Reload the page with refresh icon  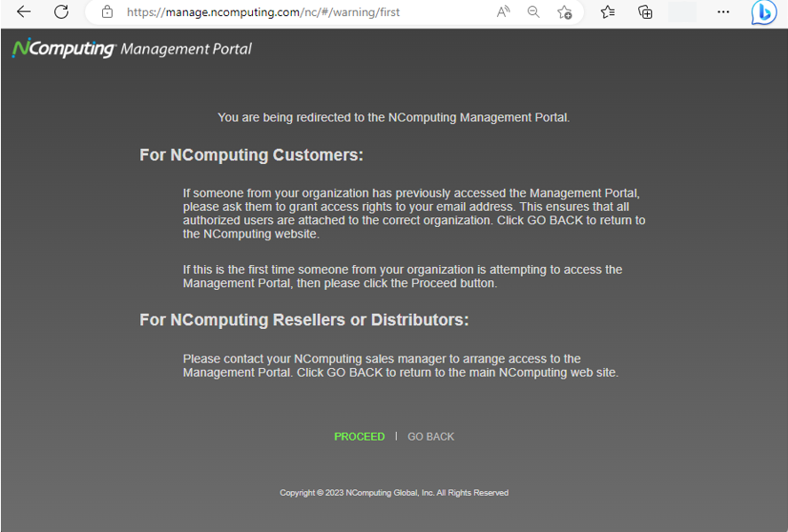[x=61, y=12]
